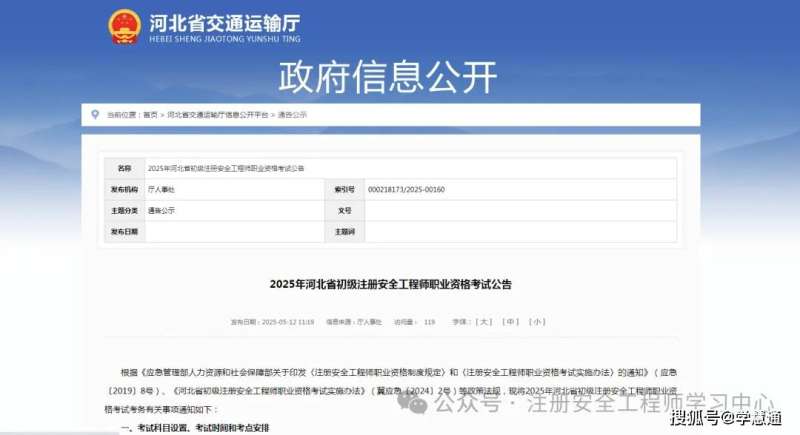The image size is (800, 435).
Task: Click the 主题分类 label cell
Action: (124, 211)
